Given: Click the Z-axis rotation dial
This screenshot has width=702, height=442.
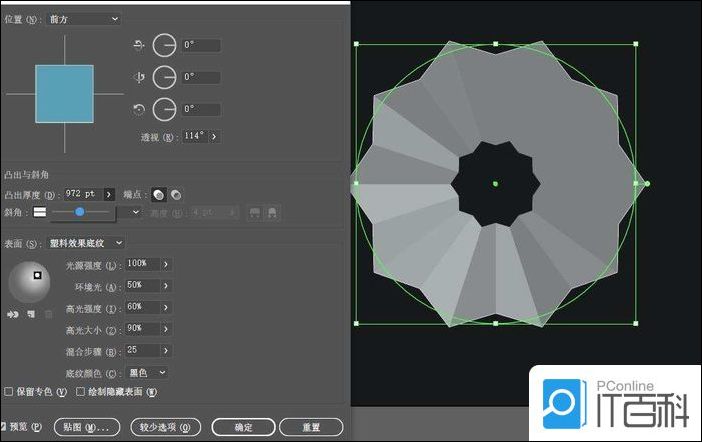Looking at the screenshot, I should click(164, 109).
